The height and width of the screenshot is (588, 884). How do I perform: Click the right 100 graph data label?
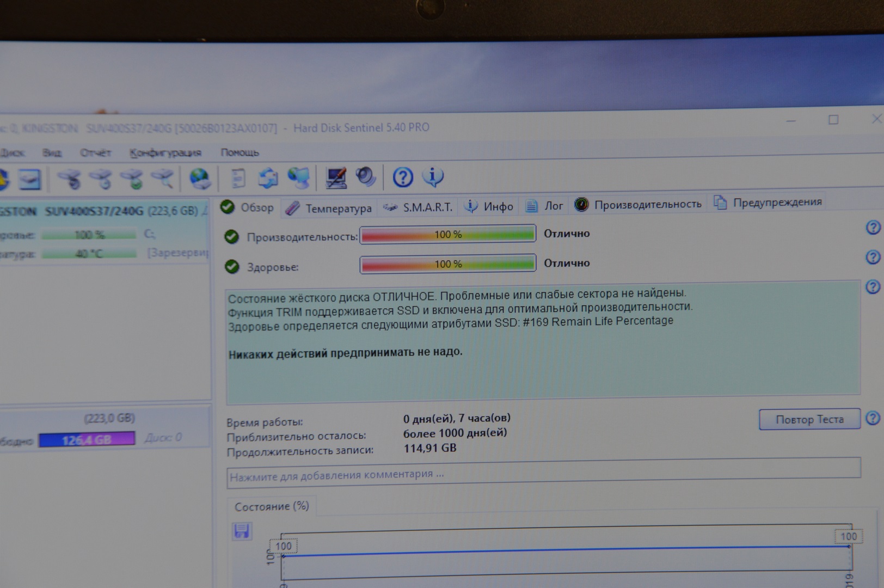click(x=848, y=536)
